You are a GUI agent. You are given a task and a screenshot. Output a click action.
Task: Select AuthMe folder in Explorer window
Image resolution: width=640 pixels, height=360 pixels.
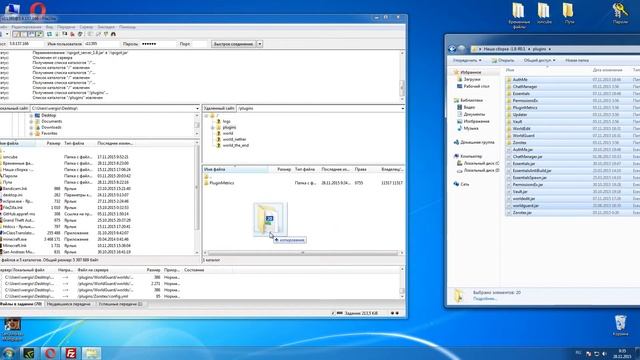(520, 80)
